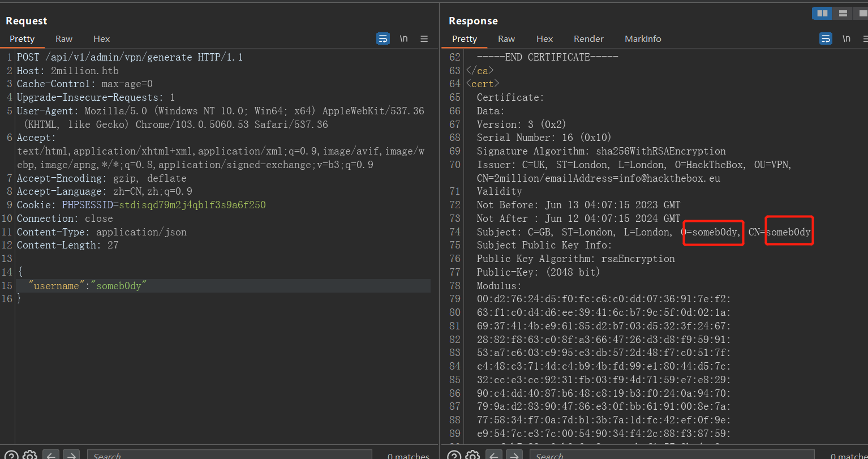Image resolution: width=868 pixels, height=459 pixels.
Task: Go to previous search match in Request
Action: [x=51, y=455]
